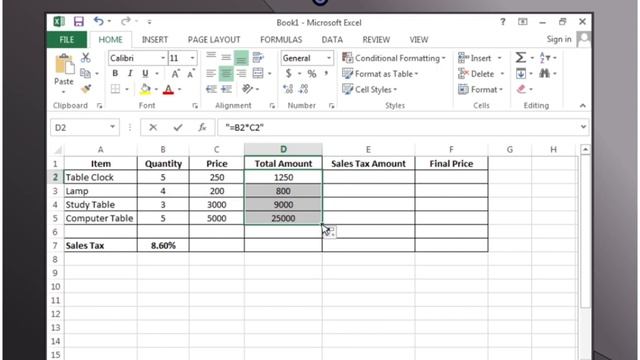Viewport: 640px width, 360px height.
Task: Open Format as Table menu
Action: point(380,74)
